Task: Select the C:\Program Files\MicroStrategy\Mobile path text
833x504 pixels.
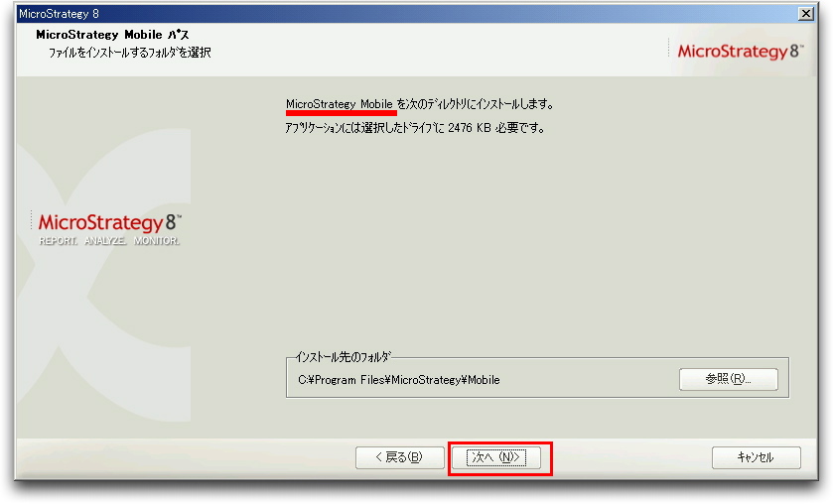Action: click(399, 380)
